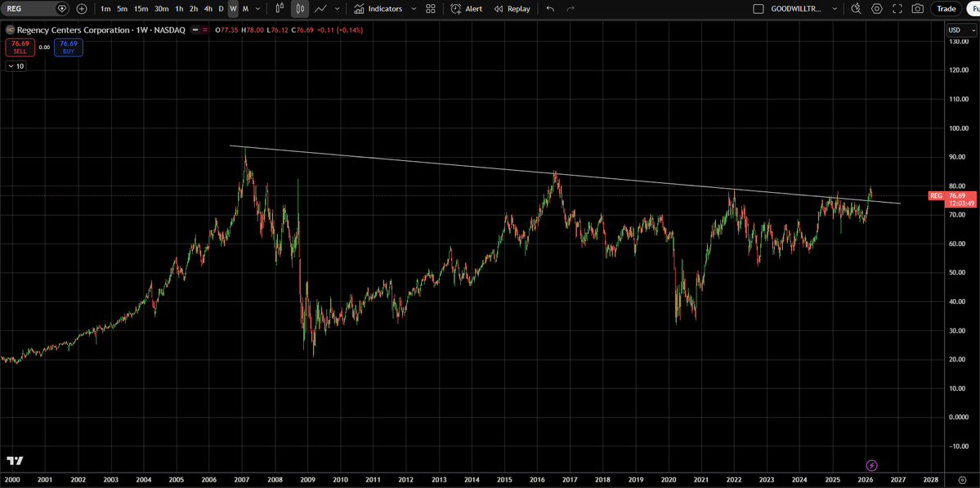Click the H78.00 high value in legend
Screen dimensions: 980x488
[251, 30]
